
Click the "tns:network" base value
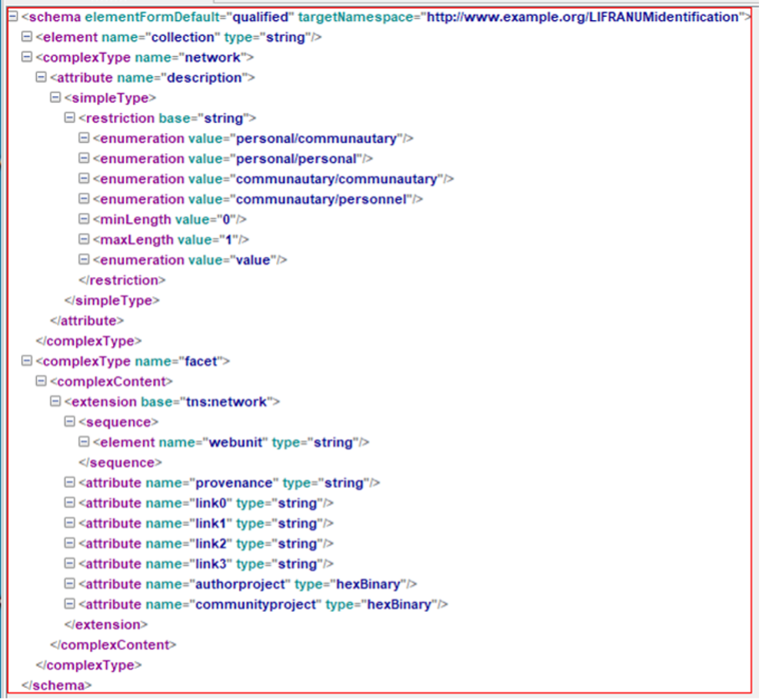click(x=227, y=402)
